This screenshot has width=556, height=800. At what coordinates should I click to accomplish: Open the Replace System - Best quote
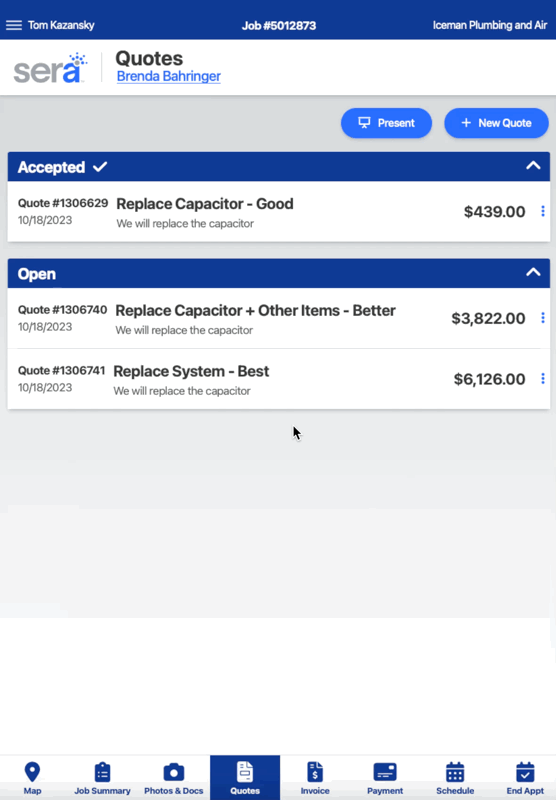pyautogui.click(x=279, y=379)
